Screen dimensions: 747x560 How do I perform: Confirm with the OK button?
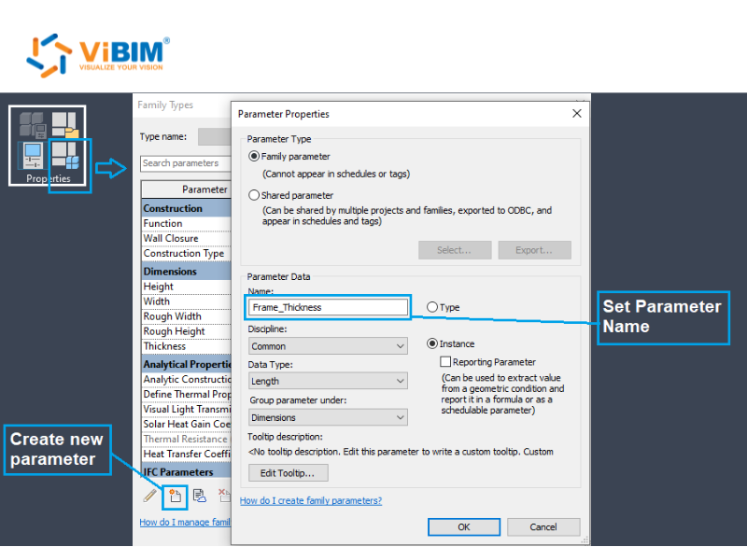pos(463,526)
